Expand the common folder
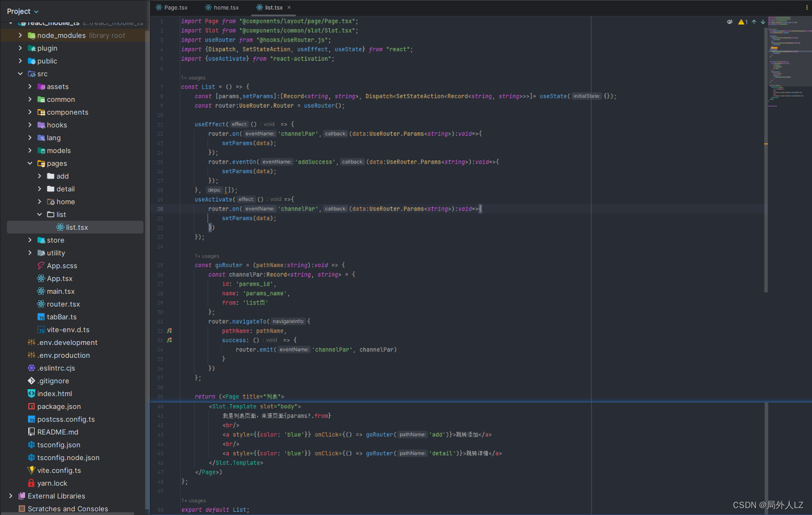 coord(30,99)
